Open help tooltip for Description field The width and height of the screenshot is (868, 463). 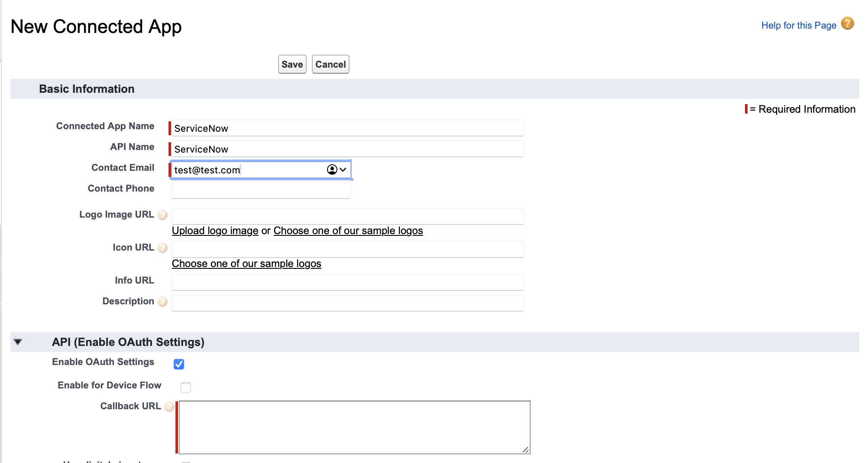pos(162,302)
